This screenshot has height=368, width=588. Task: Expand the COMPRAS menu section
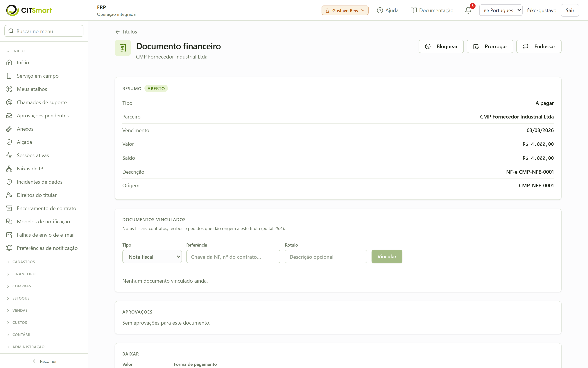(x=19, y=286)
